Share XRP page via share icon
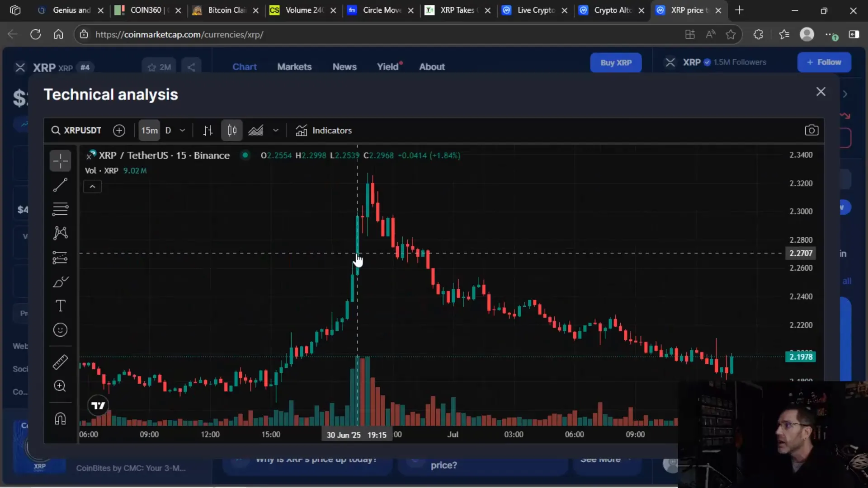The height and width of the screenshot is (488, 868). click(191, 67)
